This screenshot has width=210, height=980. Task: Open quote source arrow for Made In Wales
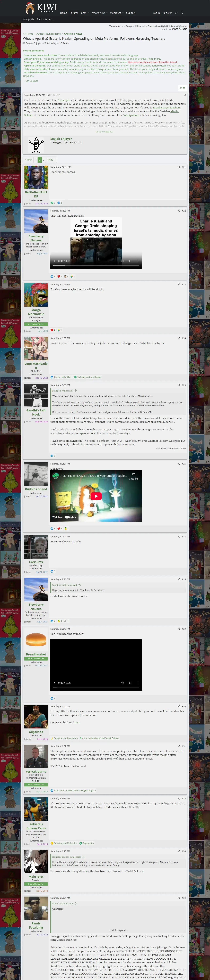click(75, 391)
